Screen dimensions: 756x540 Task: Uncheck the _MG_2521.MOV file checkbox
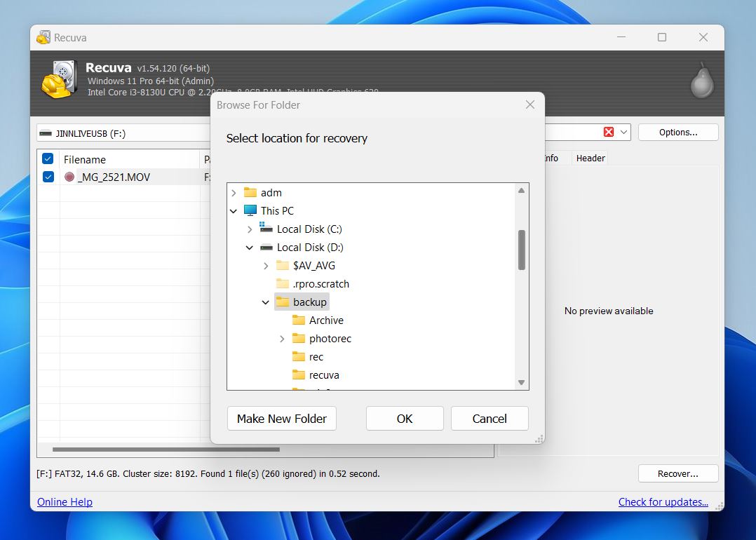click(x=48, y=177)
